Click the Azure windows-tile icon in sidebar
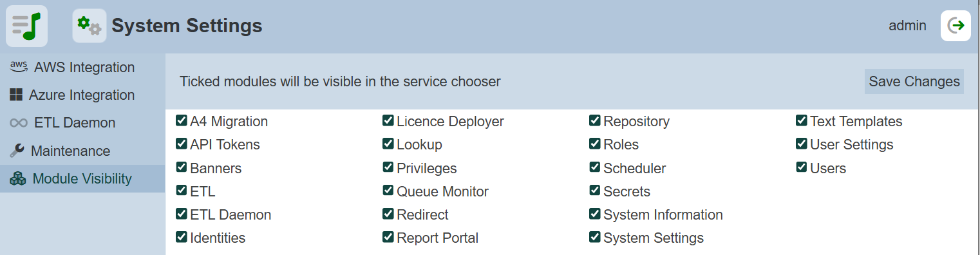The image size is (980, 255). pyautogui.click(x=16, y=95)
